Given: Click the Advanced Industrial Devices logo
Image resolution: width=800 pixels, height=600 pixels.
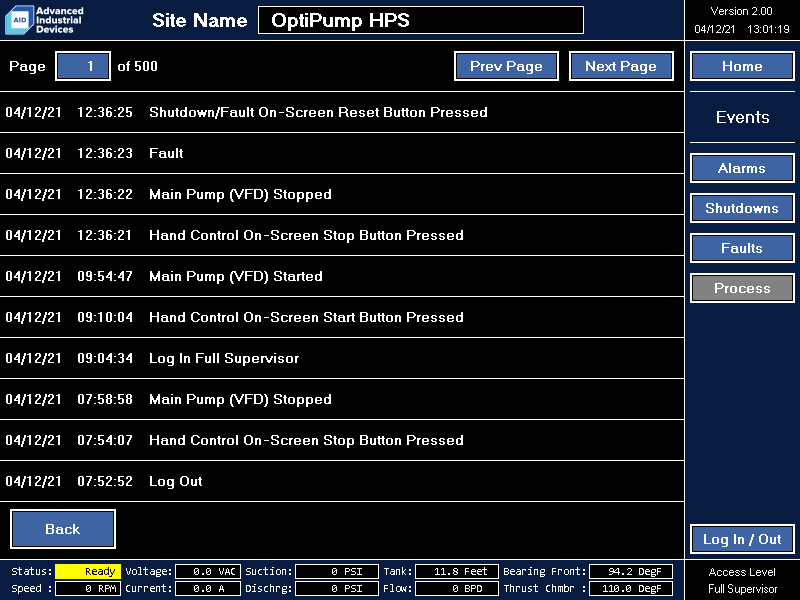Looking at the screenshot, I should (44, 20).
